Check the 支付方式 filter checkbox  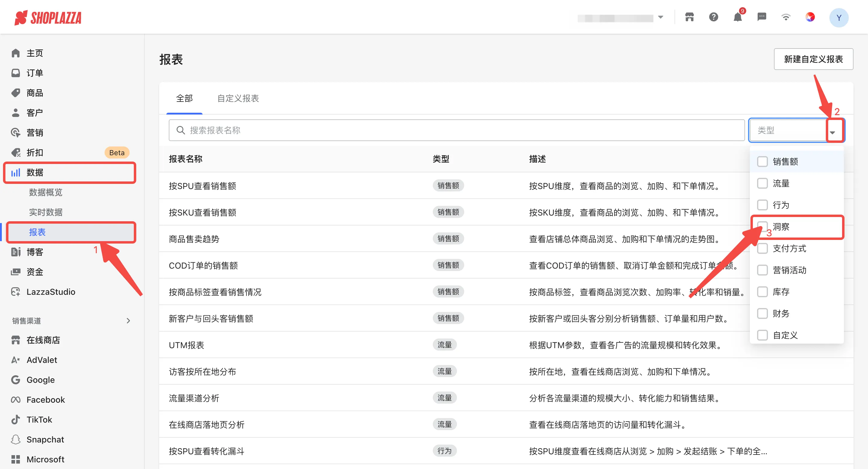click(x=762, y=249)
